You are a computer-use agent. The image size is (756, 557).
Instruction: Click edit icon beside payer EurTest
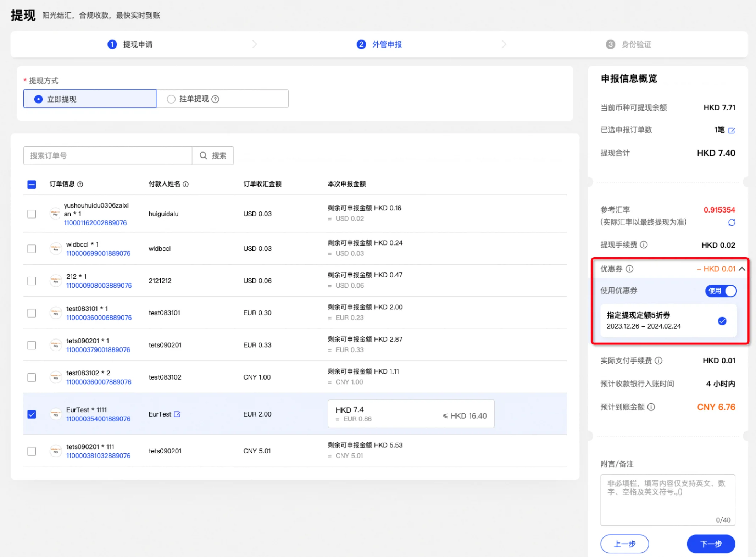point(177,414)
